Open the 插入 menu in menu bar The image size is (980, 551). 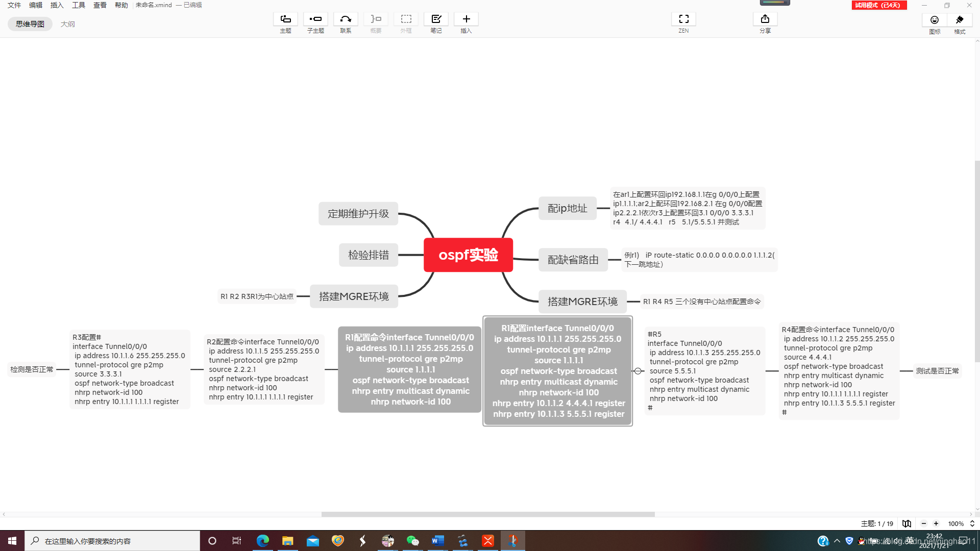pyautogui.click(x=57, y=5)
